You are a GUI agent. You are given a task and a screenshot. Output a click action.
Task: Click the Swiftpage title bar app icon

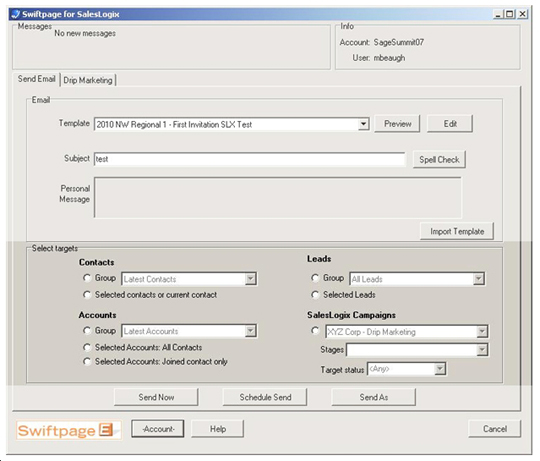click(x=15, y=14)
